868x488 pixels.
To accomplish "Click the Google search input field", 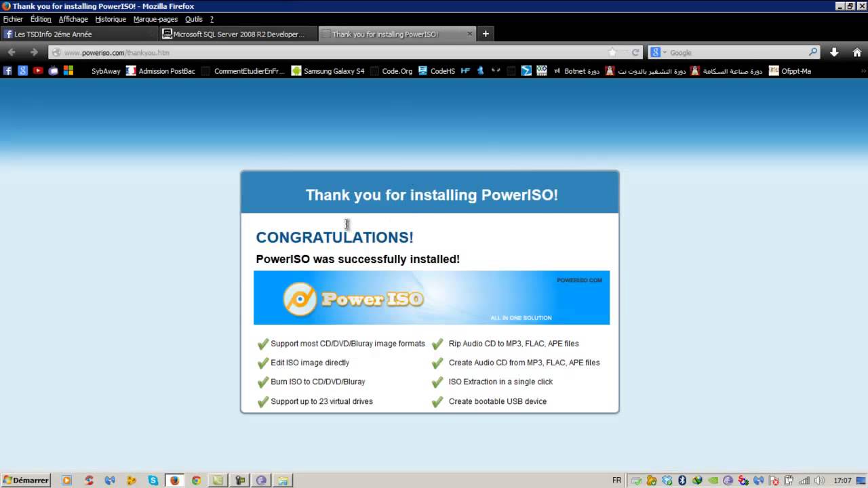I will 738,52.
